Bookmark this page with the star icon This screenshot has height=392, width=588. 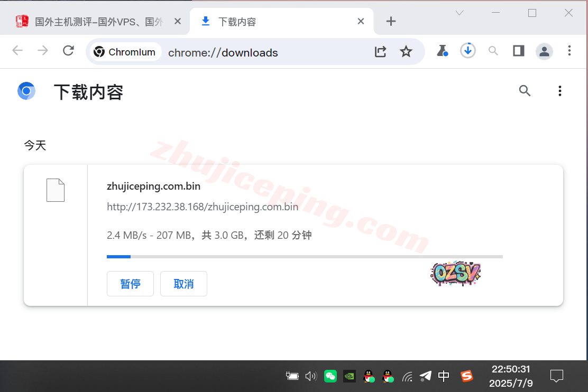pos(406,51)
